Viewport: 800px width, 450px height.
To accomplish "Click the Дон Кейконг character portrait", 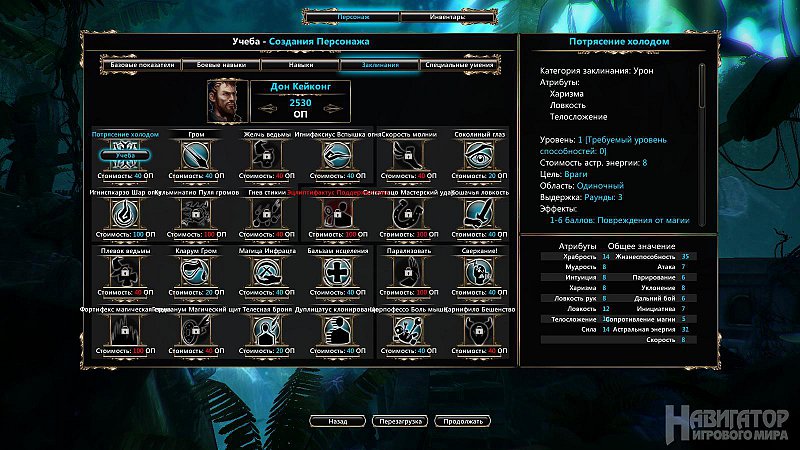I will click(x=228, y=101).
